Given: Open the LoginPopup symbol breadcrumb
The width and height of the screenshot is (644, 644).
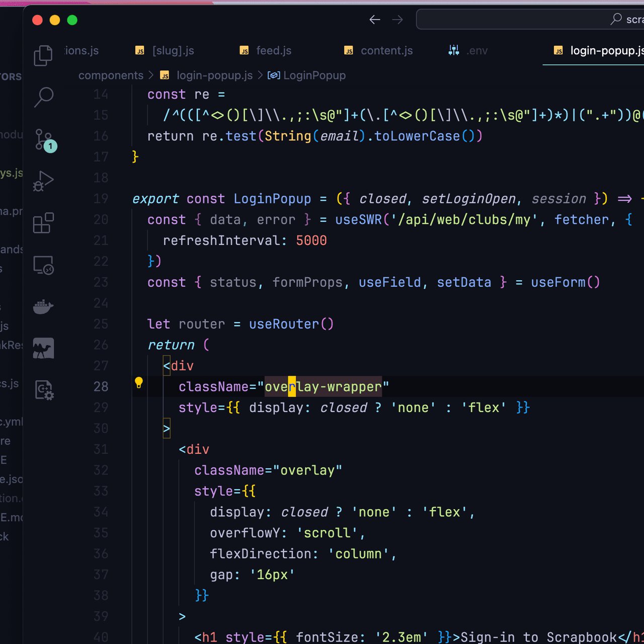Looking at the screenshot, I should tap(314, 75).
